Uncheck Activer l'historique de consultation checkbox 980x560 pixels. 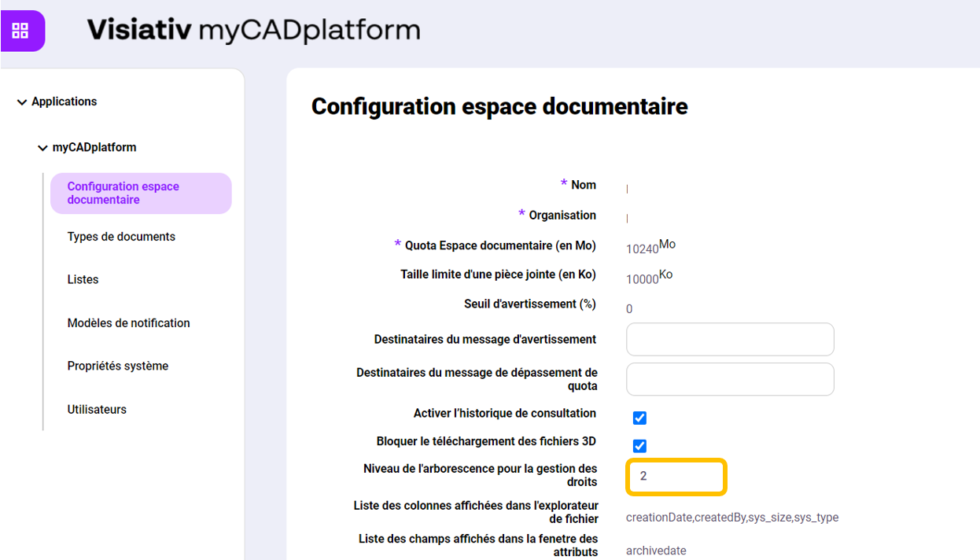point(639,418)
